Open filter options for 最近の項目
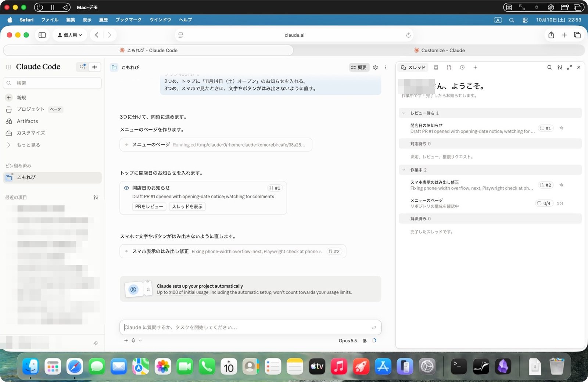This screenshot has width=588, height=382. pos(96,197)
